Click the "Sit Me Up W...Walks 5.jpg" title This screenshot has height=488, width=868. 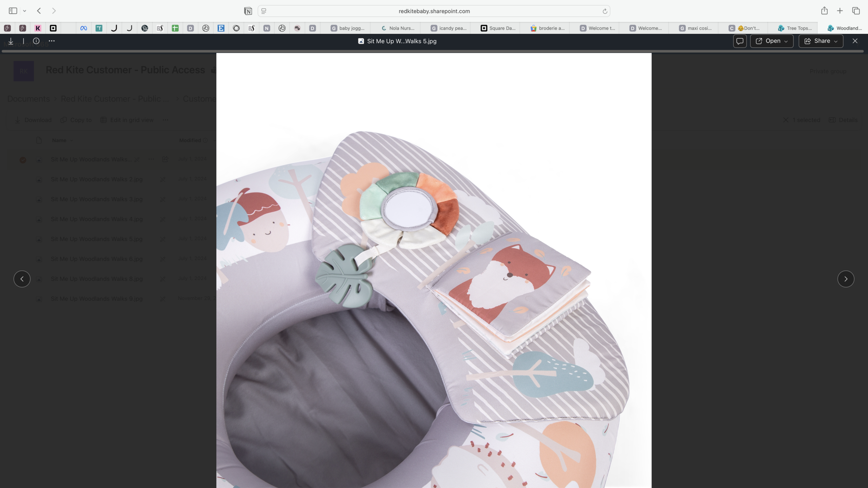click(401, 41)
